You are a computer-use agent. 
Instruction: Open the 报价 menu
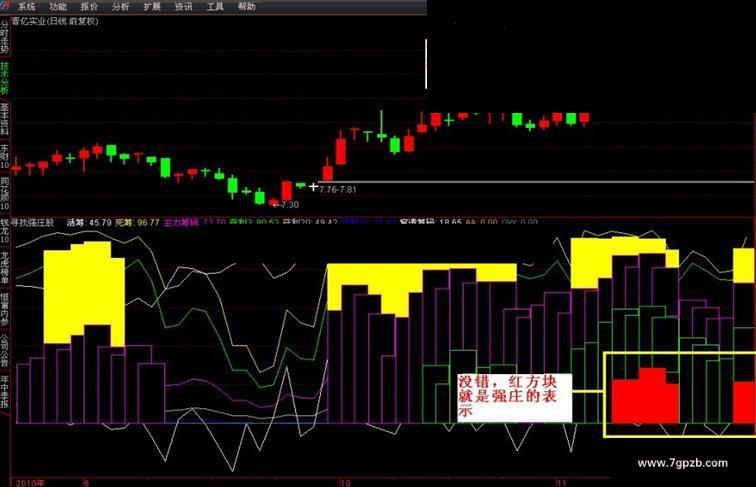pyautogui.click(x=89, y=7)
